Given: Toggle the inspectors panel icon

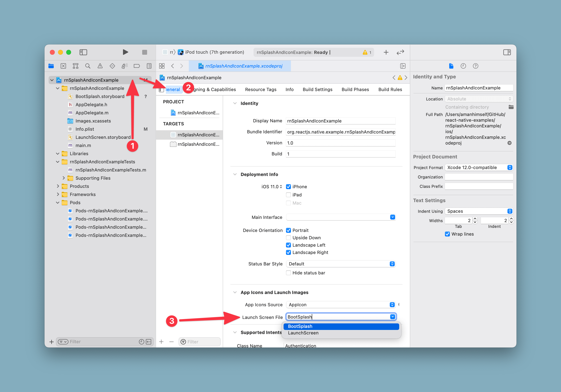Looking at the screenshot, I should [507, 52].
